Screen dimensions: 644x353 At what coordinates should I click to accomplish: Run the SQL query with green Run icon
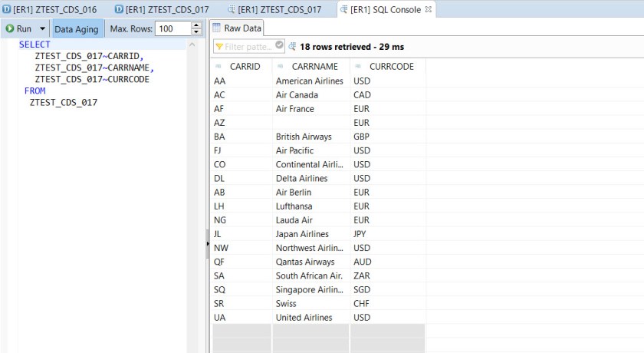(x=18, y=28)
